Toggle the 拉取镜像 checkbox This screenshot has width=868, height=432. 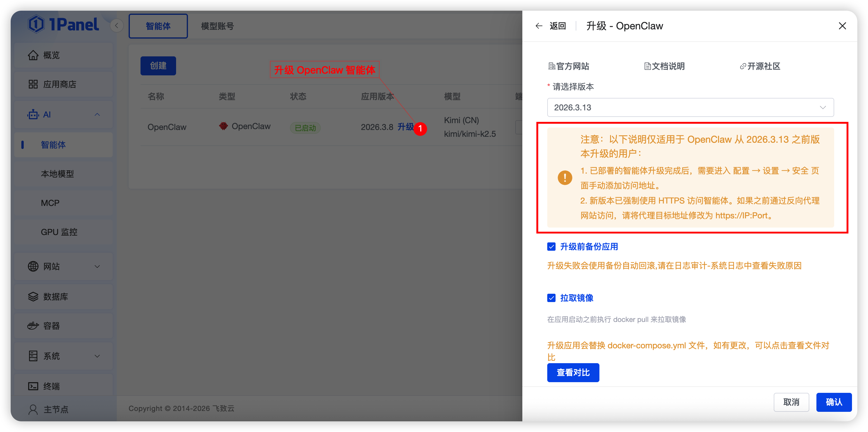click(x=551, y=298)
